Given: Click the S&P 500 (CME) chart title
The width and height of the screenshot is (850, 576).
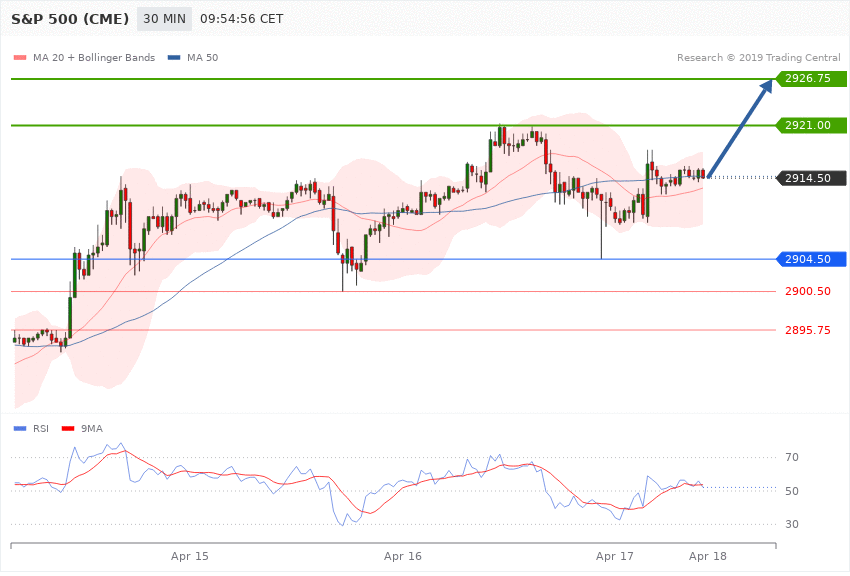Looking at the screenshot, I should pos(70,19).
